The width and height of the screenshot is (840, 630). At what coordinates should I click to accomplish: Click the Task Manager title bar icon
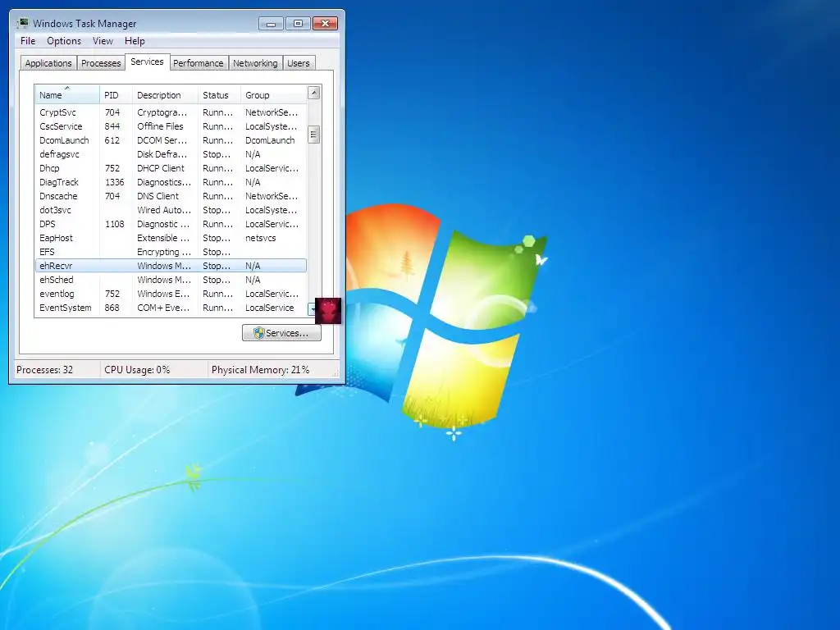click(x=22, y=23)
